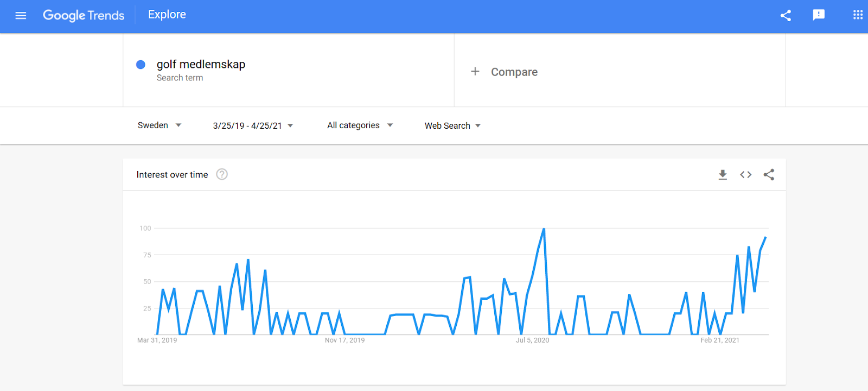
Task: Share the Interest over time chart
Action: click(x=769, y=174)
